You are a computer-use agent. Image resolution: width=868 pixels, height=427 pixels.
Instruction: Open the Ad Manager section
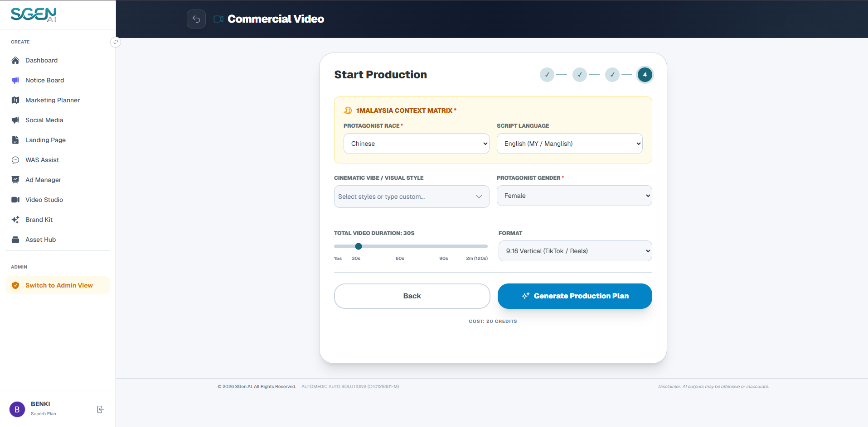click(58, 180)
